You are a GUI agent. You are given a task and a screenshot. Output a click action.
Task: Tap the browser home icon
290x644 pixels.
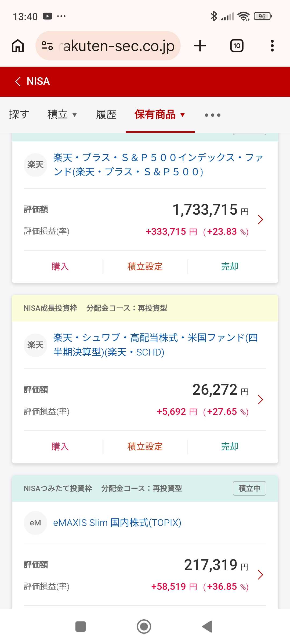pos(18,46)
